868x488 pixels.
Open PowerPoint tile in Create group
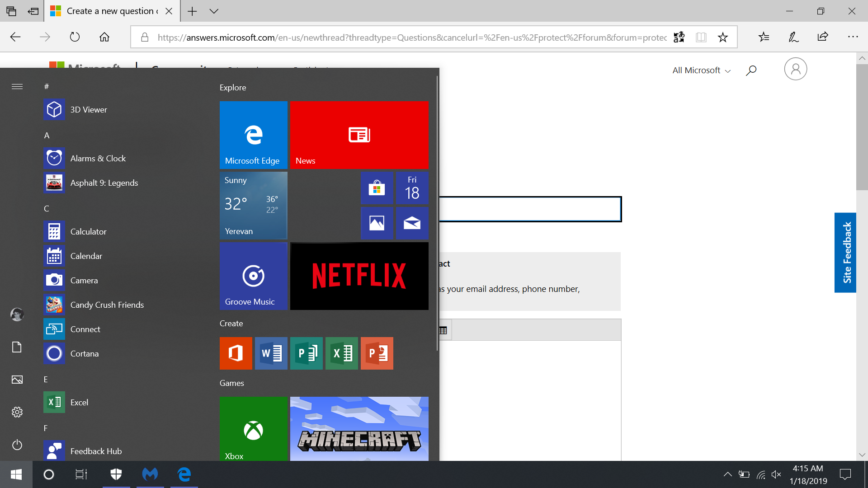point(377,353)
